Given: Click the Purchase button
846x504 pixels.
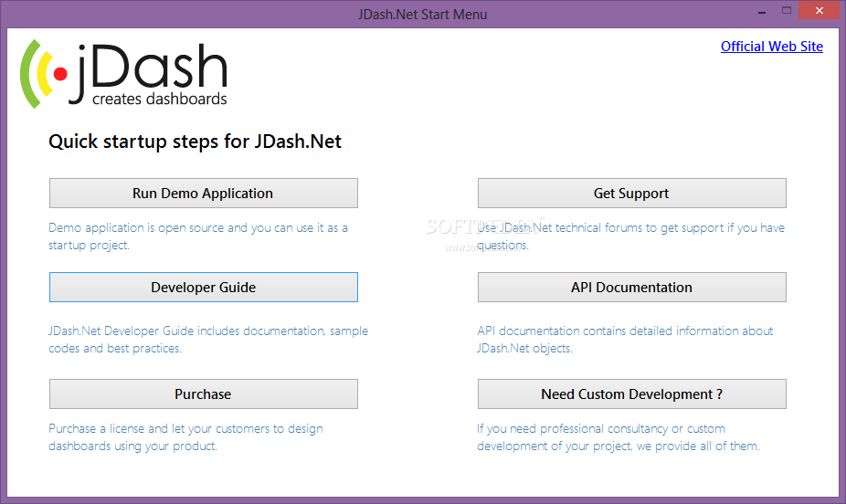Looking at the screenshot, I should tap(204, 394).
